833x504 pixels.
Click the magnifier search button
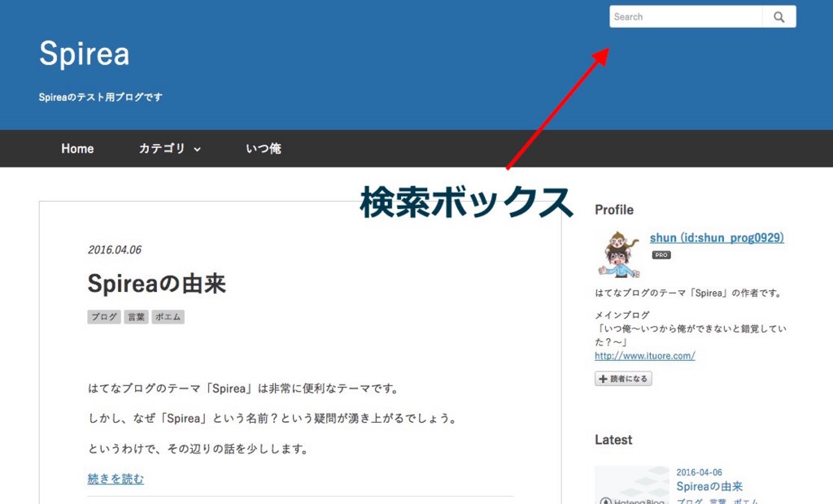[778, 17]
